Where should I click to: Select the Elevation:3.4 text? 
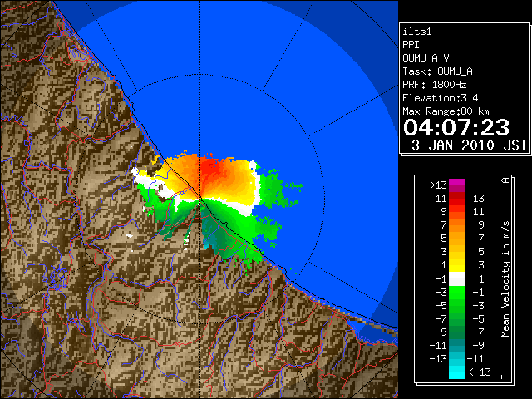(x=441, y=98)
